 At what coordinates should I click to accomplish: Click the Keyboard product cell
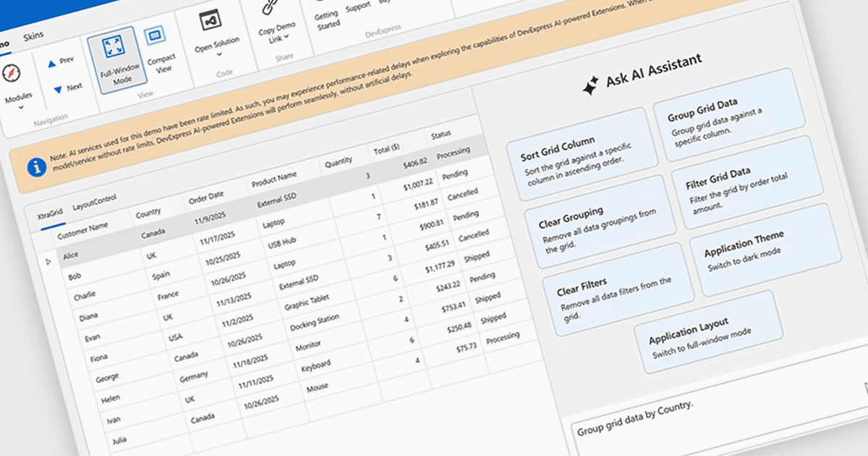click(x=316, y=368)
